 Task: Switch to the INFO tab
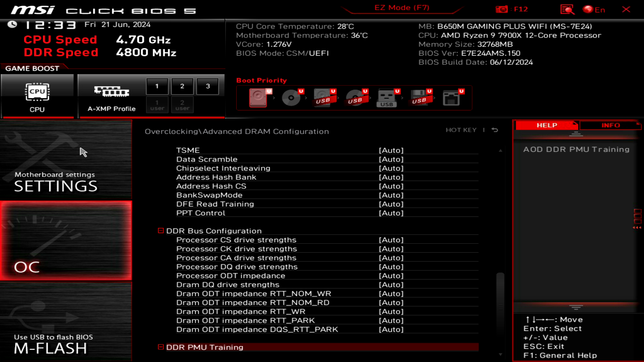[x=610, y=125]
